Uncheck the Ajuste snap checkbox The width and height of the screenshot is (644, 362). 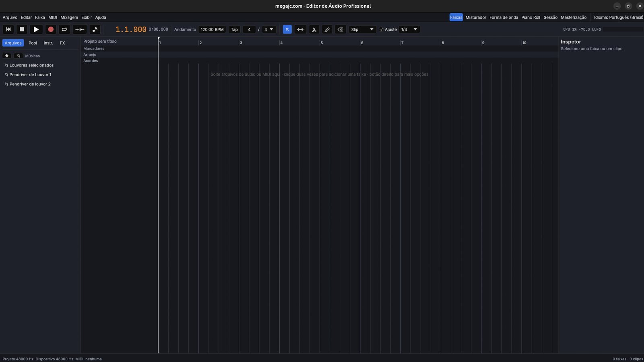click(382, 29)
